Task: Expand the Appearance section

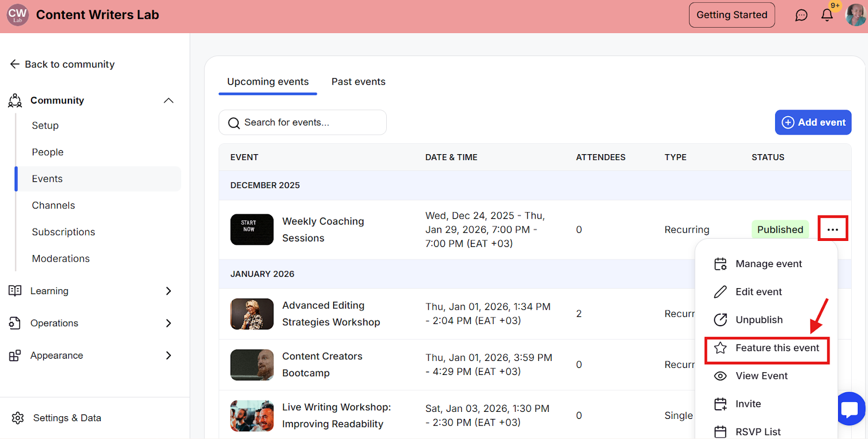Action: click(168, 355)
